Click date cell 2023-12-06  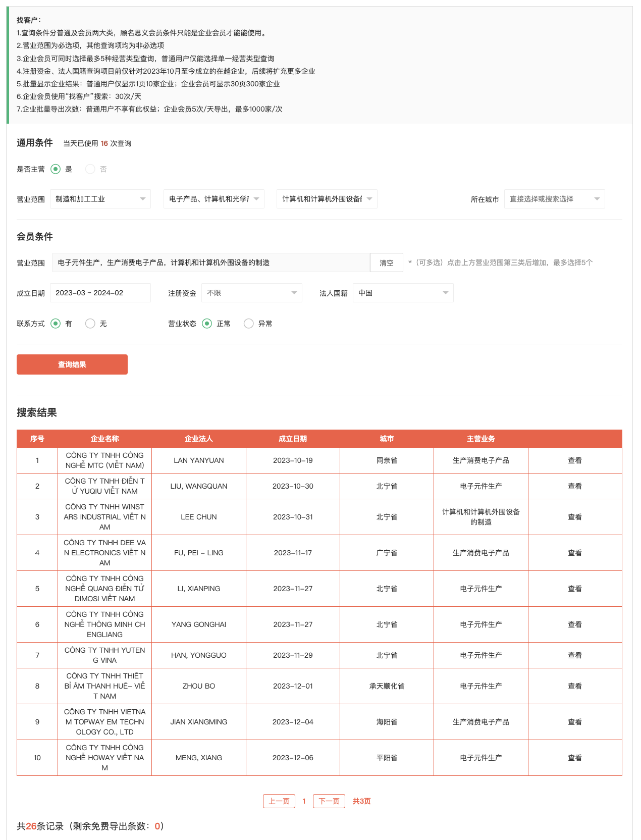click(293, 758)
